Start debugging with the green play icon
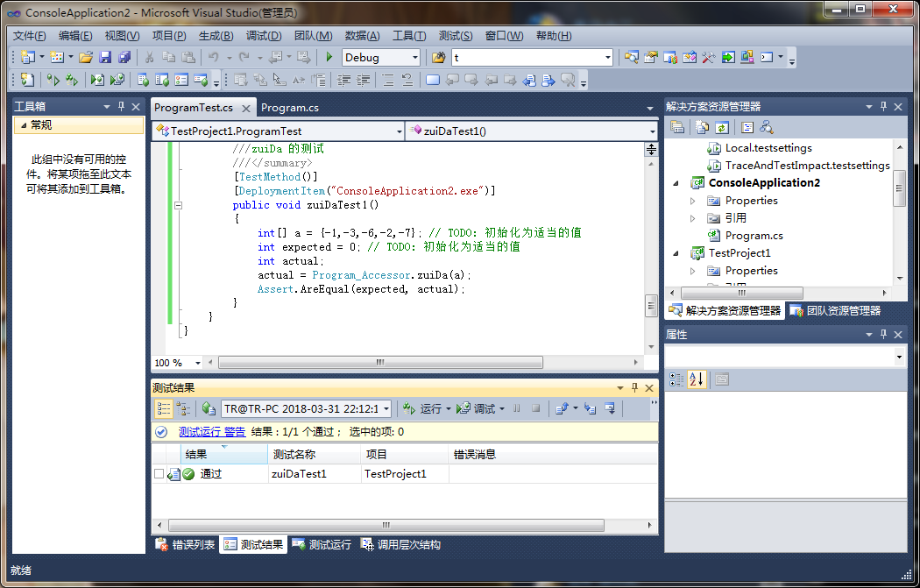This screenshot has height=588, width=920. point(329,58)
